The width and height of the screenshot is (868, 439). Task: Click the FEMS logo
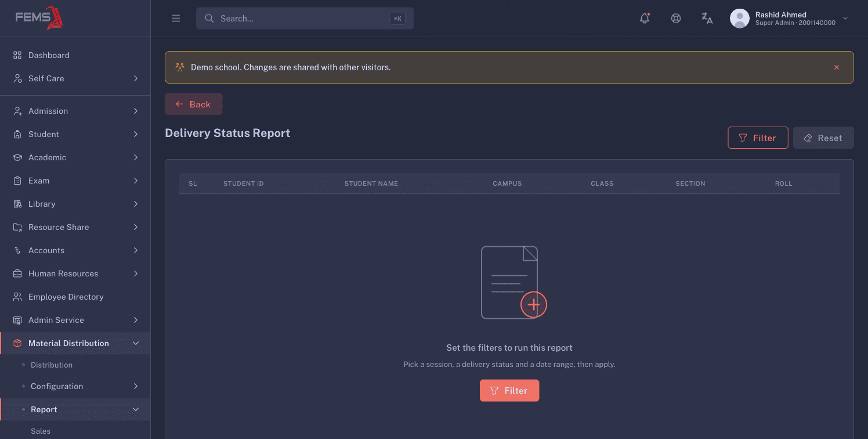click(x=39, y=17)
